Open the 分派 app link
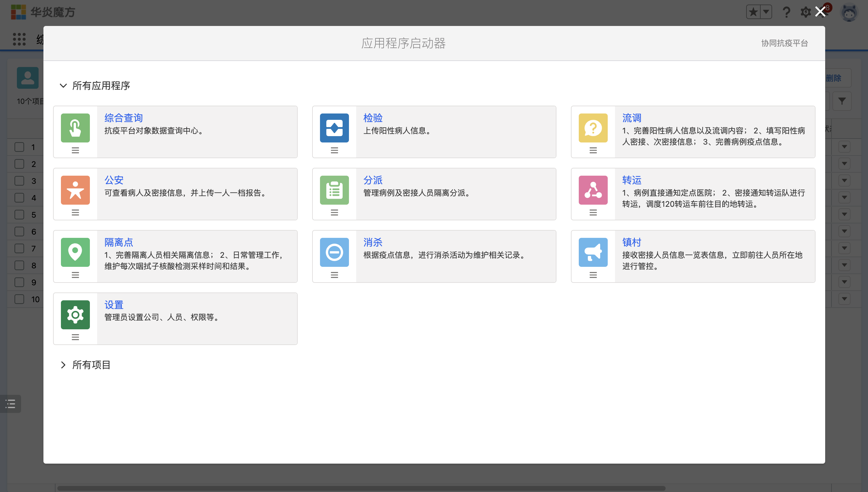The height and width of the screenshot is (492, 868). pos(373,180)
